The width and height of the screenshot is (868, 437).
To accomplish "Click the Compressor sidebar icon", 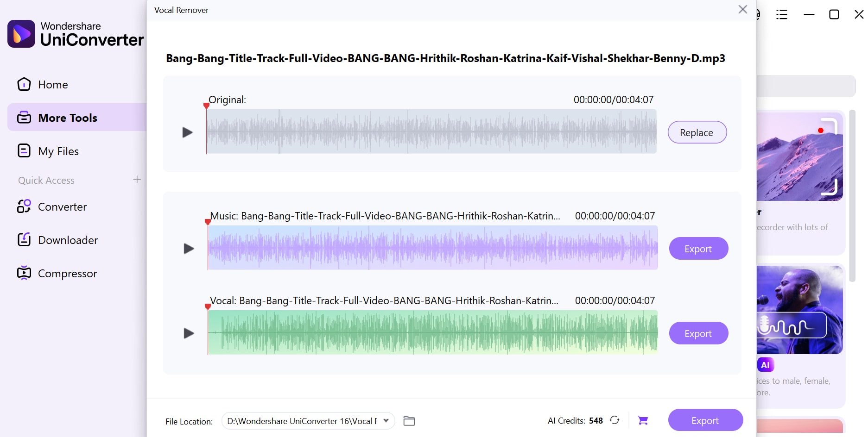I will tap(24, 273).
